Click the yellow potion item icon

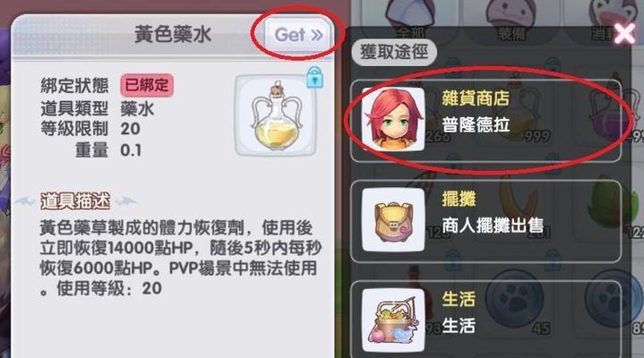click(x=276, y=115)
